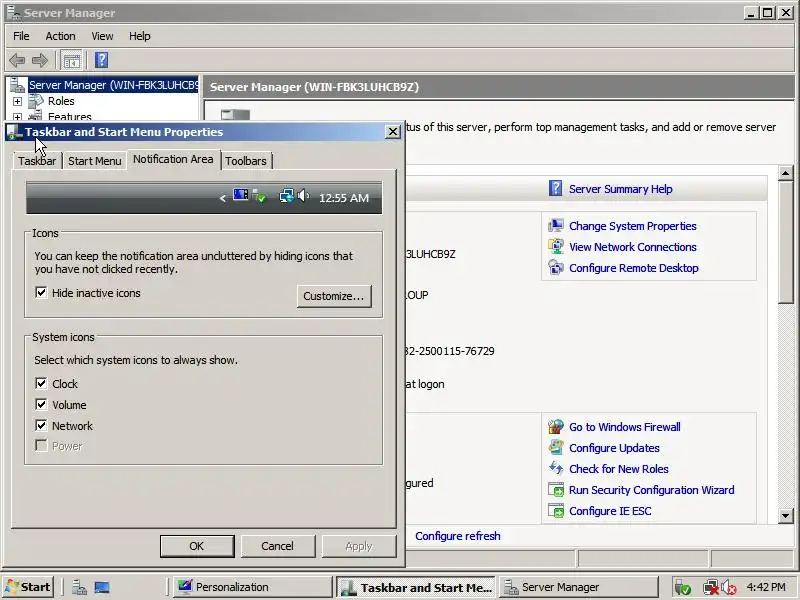The height and width of the screenshot is (600, 800).
Task: Open Change System Properties link
Action: pos(633,226)
